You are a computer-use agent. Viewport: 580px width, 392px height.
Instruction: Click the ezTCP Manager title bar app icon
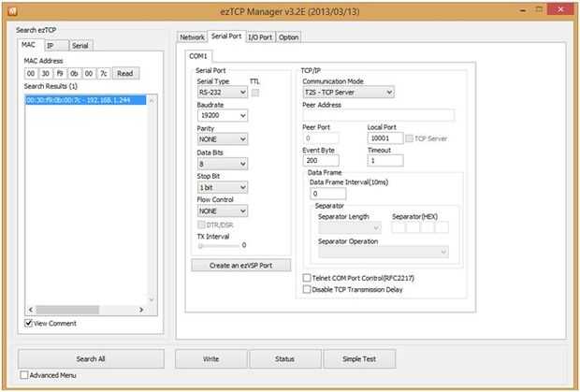pos(12,11)
